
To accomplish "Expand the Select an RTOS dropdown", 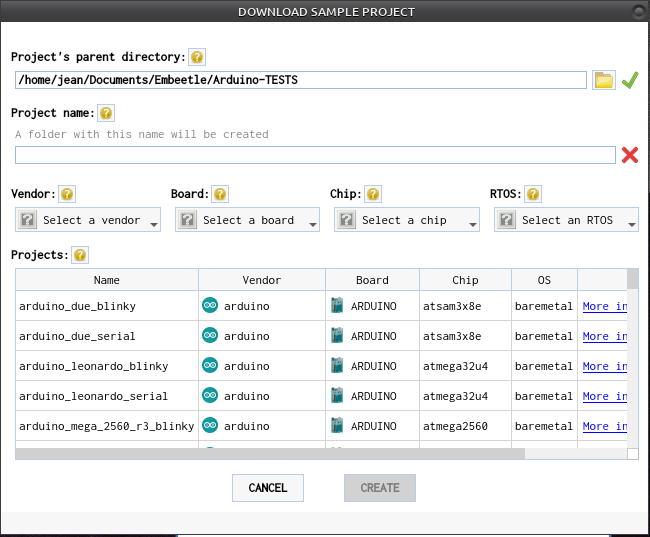I will [566, 220].
